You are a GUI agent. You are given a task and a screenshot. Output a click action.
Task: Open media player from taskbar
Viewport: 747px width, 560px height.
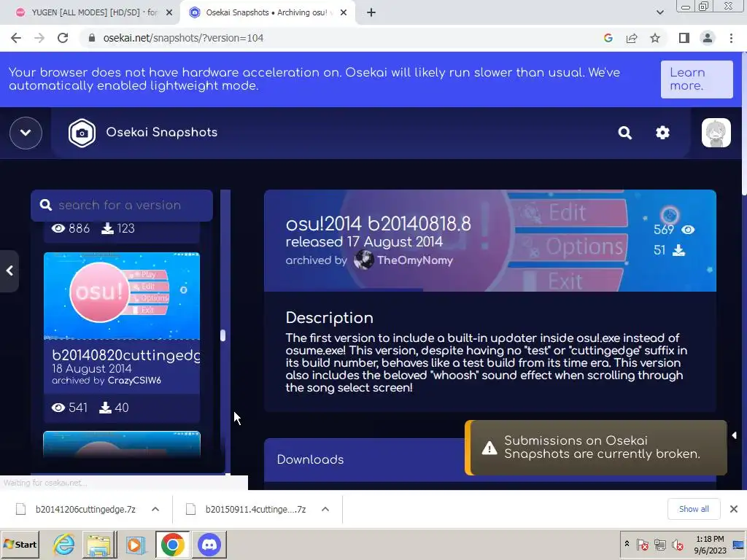click(x=135, y=545)
